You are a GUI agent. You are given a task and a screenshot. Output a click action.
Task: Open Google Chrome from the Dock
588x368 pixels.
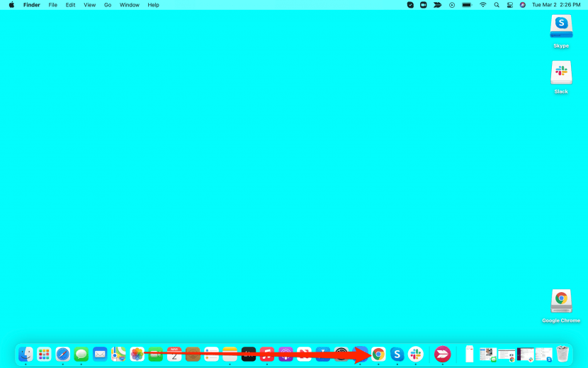coord(379,354)
